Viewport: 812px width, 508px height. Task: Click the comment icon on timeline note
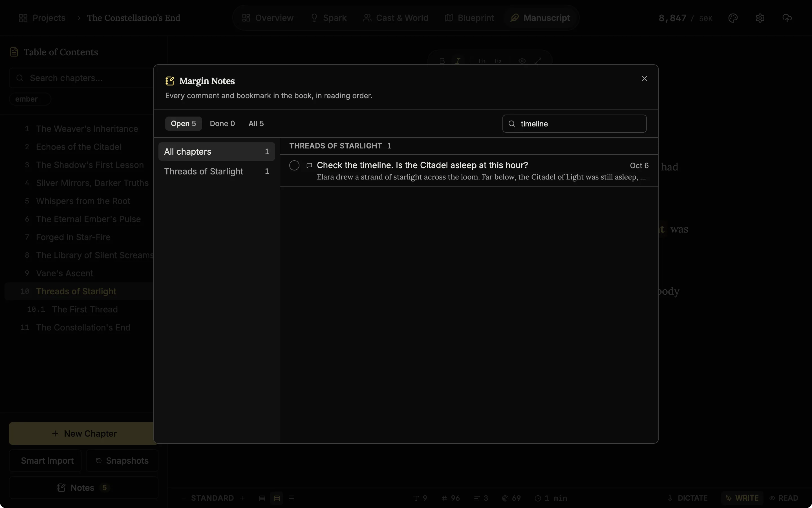click(309, 165)
